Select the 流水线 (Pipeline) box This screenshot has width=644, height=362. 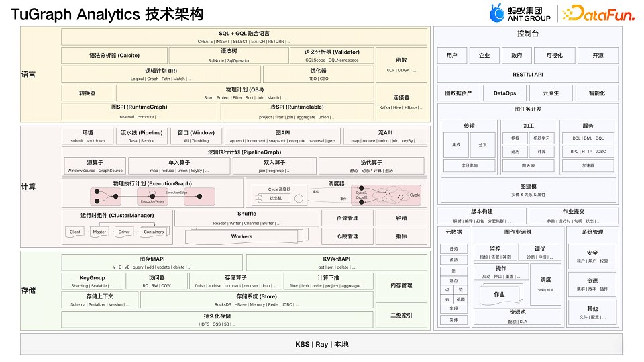(x=142, y=136)
